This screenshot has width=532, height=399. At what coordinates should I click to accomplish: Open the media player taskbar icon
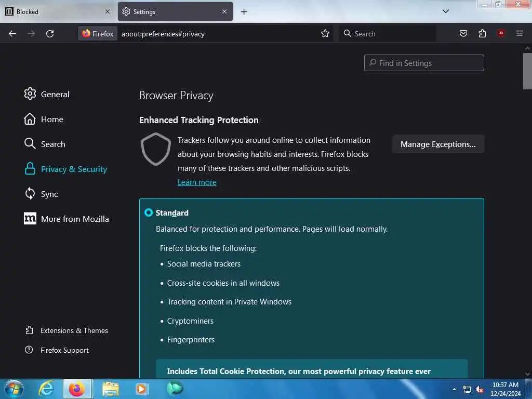click(141, 389)
